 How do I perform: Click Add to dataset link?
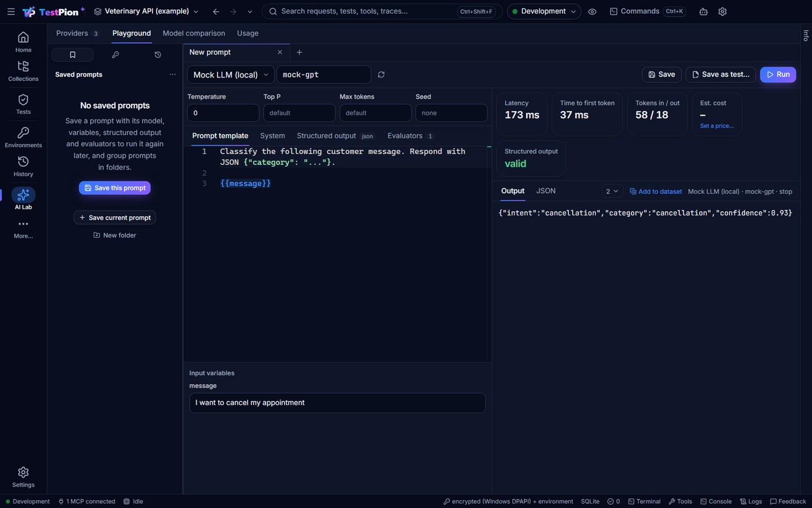click(656, 191)
